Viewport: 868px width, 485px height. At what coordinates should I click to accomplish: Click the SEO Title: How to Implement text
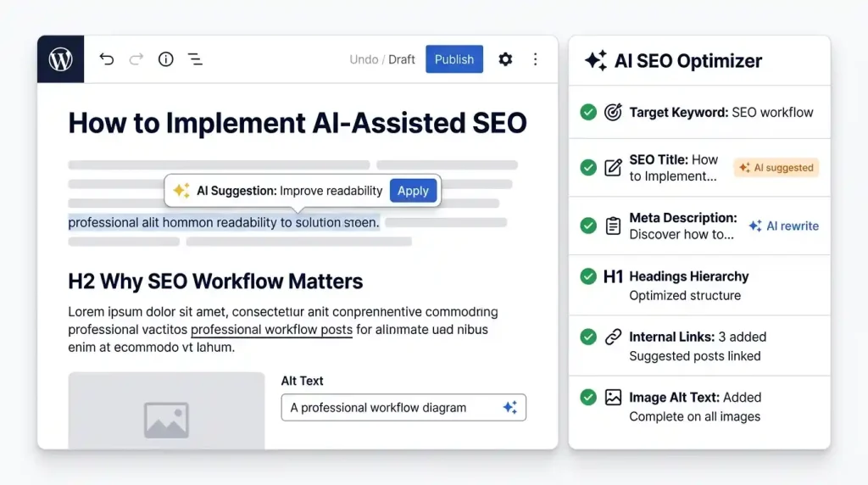click(x=674, y=168)
